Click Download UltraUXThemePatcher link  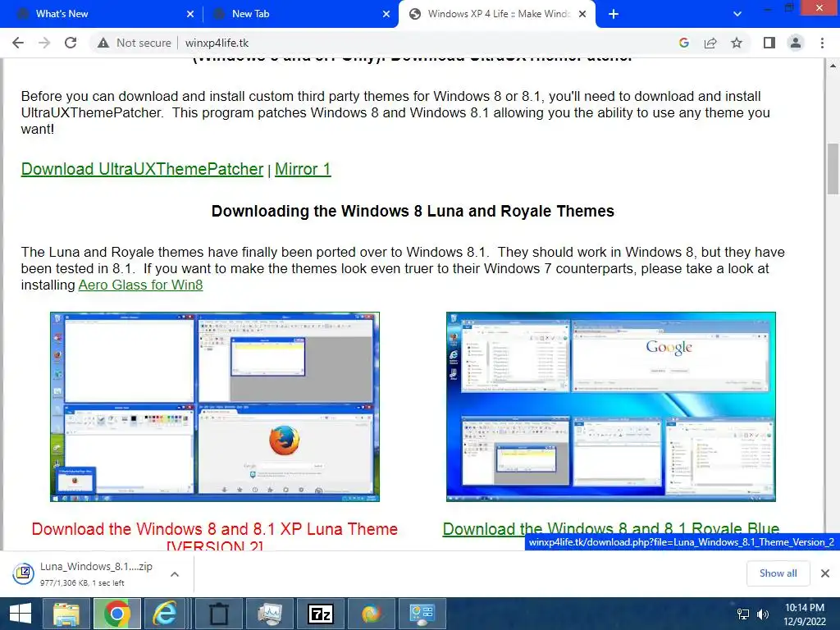point(142,169)
